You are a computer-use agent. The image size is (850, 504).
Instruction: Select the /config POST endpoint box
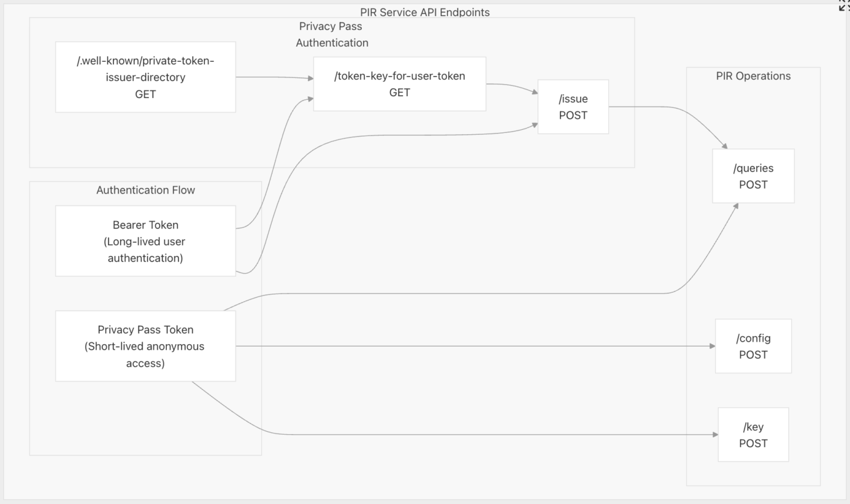(x=752, y=346)
